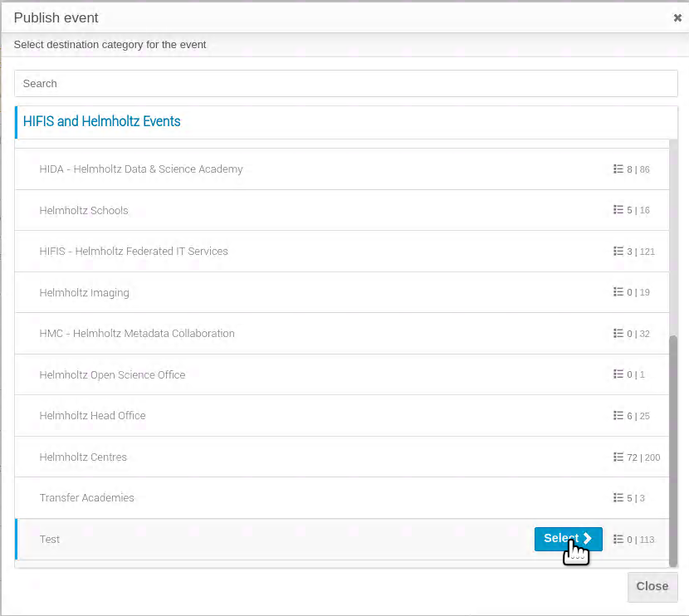Viewport: 689px width, 616px height.
Task: Click the "0 | 32" count text
Action: pos(638,334)
